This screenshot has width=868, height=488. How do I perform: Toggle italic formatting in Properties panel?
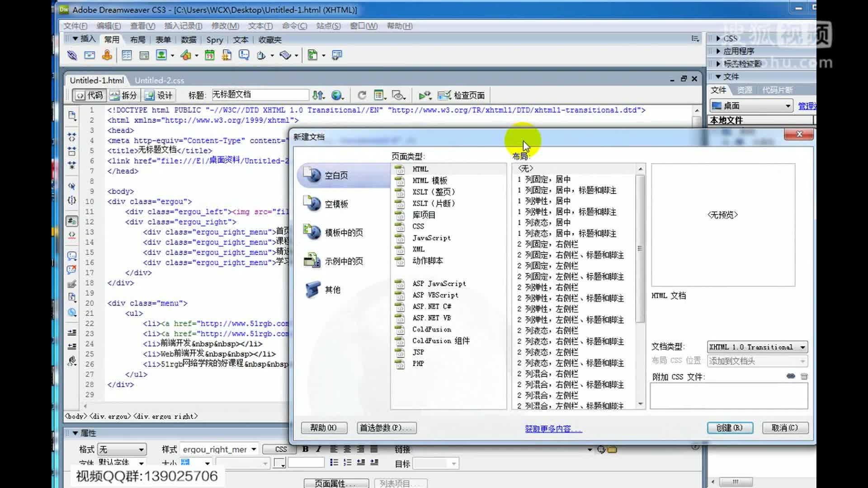point(319,449)
